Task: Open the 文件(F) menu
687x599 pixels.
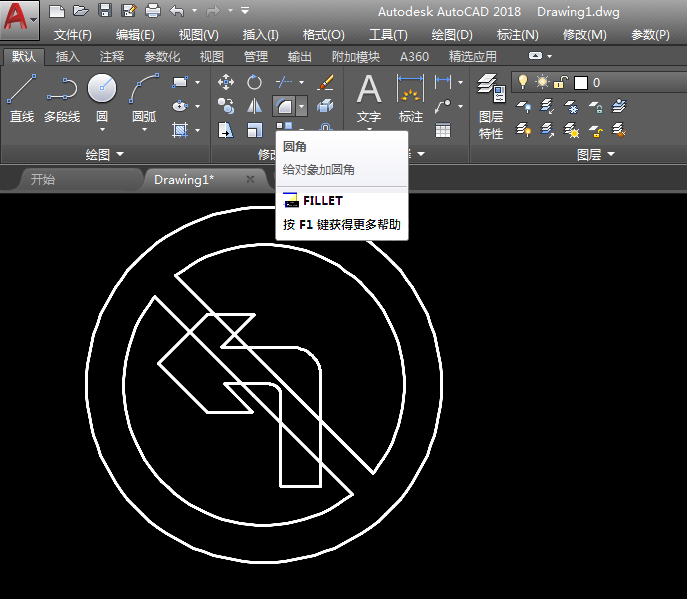Action: pos(72,35)
